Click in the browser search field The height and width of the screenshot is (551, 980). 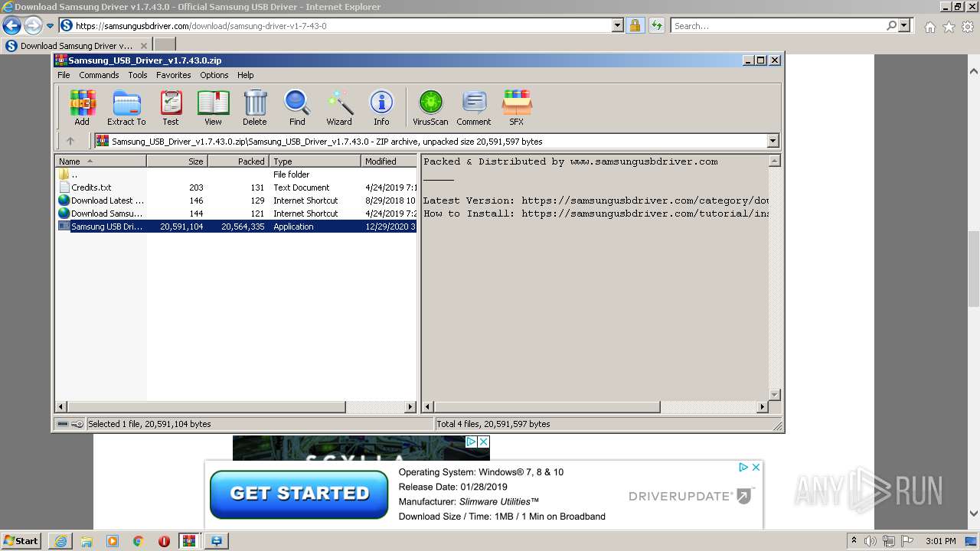point(777,26)
